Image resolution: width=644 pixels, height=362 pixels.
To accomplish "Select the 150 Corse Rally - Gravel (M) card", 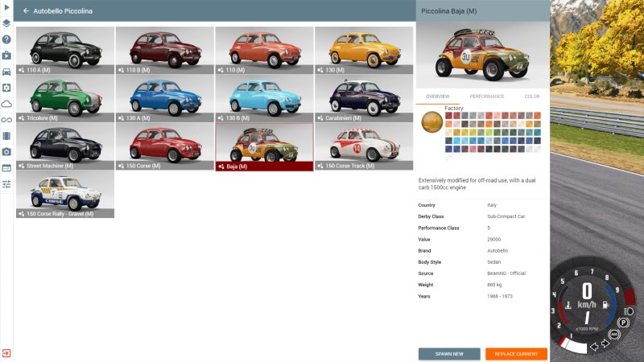I will tap(65, 195).
